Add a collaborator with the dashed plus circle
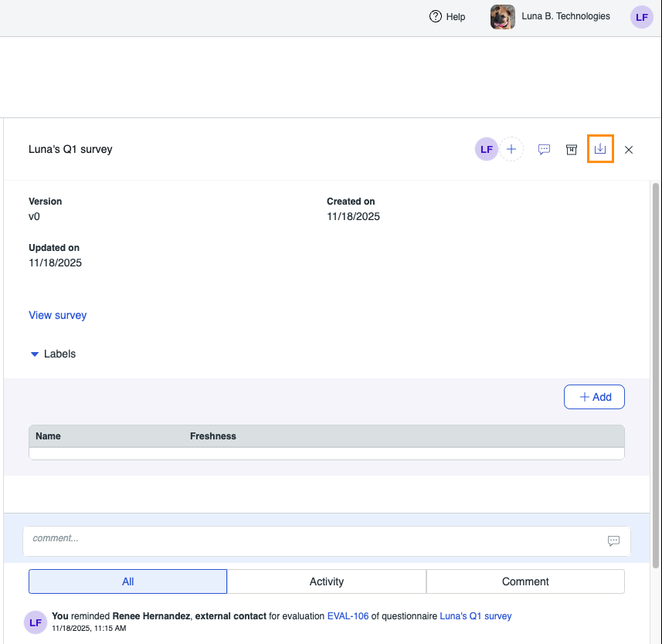This screenshot has height=644, width=662. pos(511,150)
